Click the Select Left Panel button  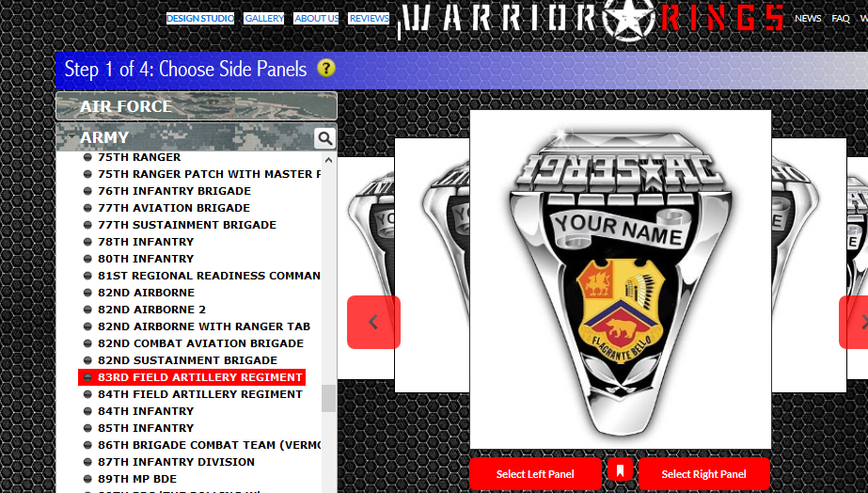[535, 473]
